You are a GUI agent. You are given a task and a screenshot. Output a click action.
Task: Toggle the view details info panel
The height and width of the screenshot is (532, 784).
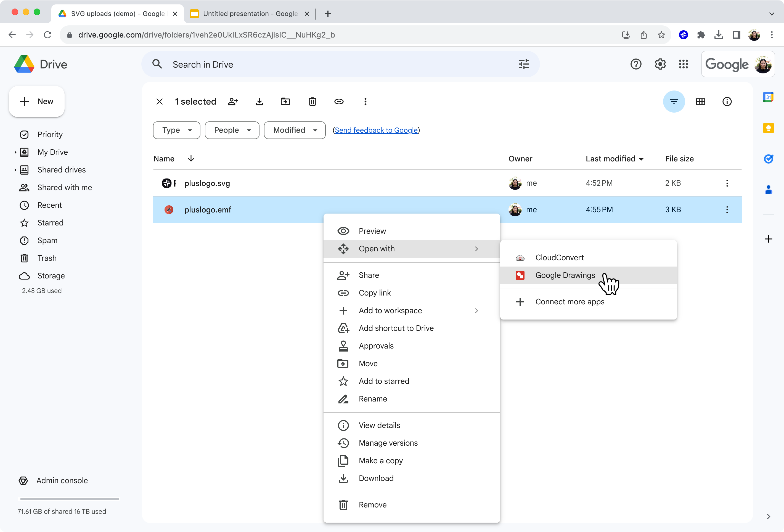click(x=727, y=102)
